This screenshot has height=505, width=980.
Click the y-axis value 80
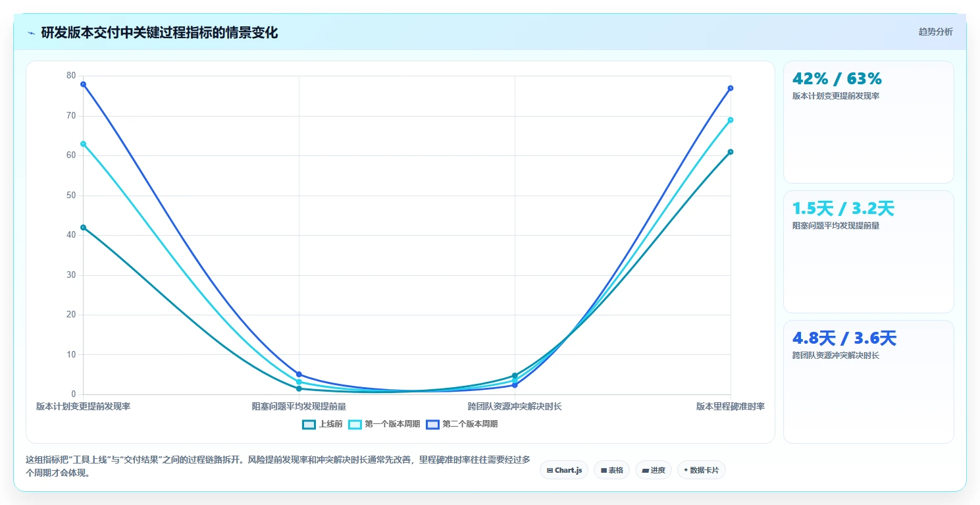[71, 76]
